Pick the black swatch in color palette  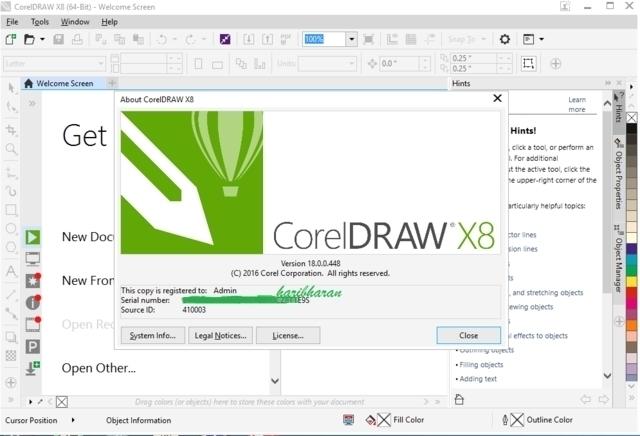pos(631,129)
